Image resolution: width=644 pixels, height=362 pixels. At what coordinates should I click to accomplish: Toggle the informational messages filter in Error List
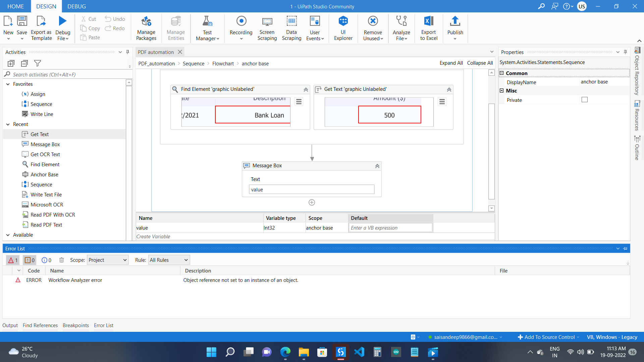tap(46, 260)
